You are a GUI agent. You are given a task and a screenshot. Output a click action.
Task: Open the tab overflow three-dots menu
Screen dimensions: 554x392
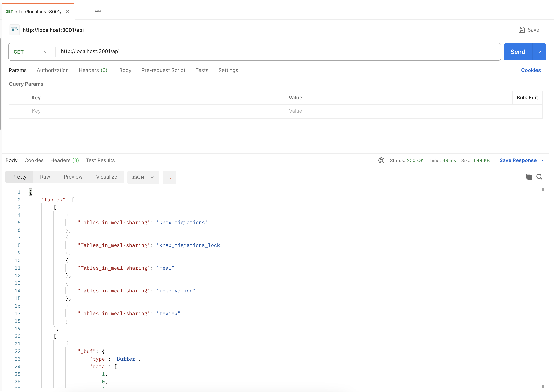[x=98, y=11]
